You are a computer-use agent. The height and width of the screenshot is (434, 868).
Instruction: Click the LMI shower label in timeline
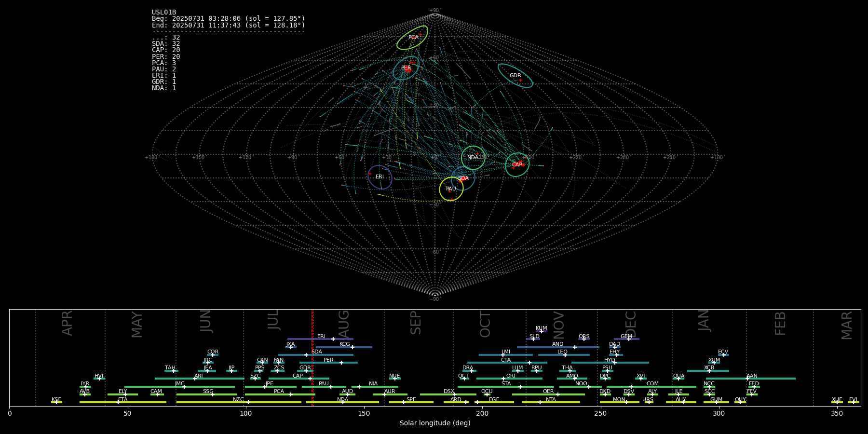[506, 352]
